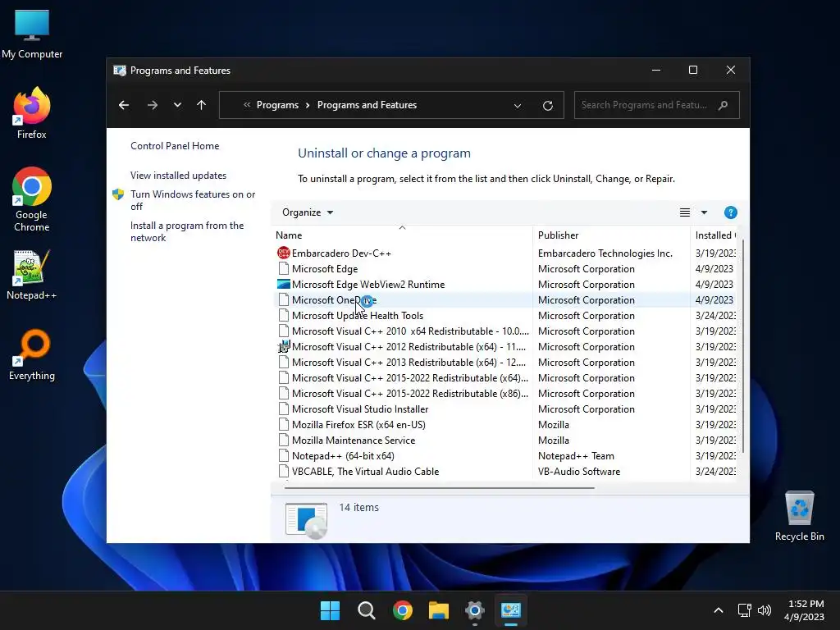Select the Notepad++ desktop shortcut
This screenshot has height=630, width=840.
[32, 276]
